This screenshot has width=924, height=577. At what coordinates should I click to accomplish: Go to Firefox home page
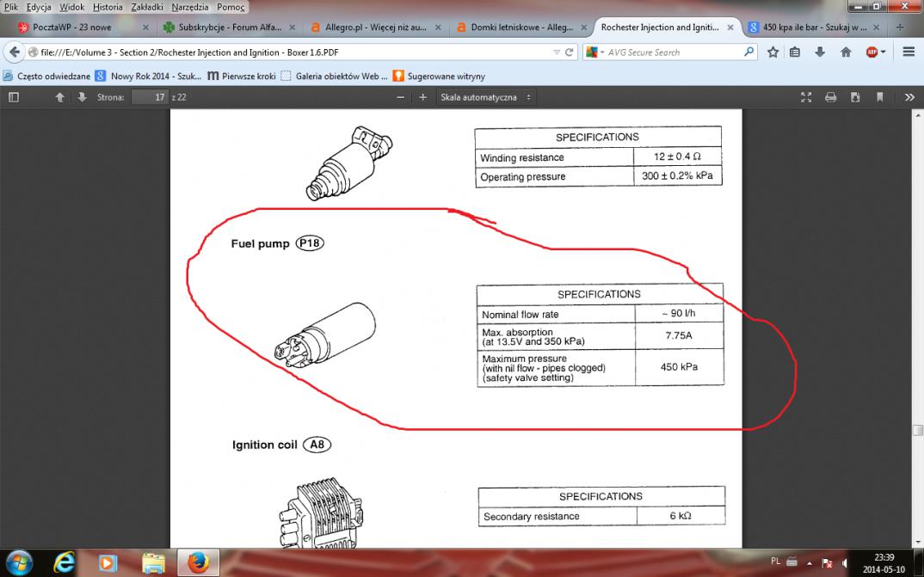tap(846, 52)
